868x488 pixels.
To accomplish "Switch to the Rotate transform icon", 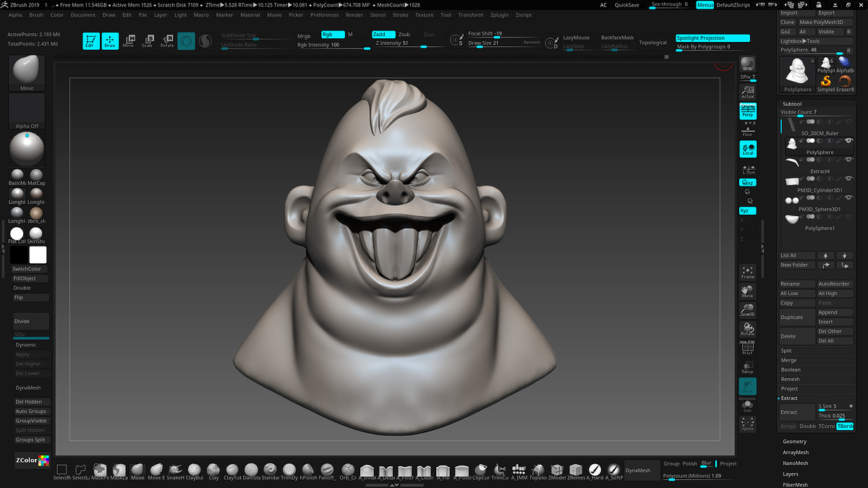I will pos(167,41).
